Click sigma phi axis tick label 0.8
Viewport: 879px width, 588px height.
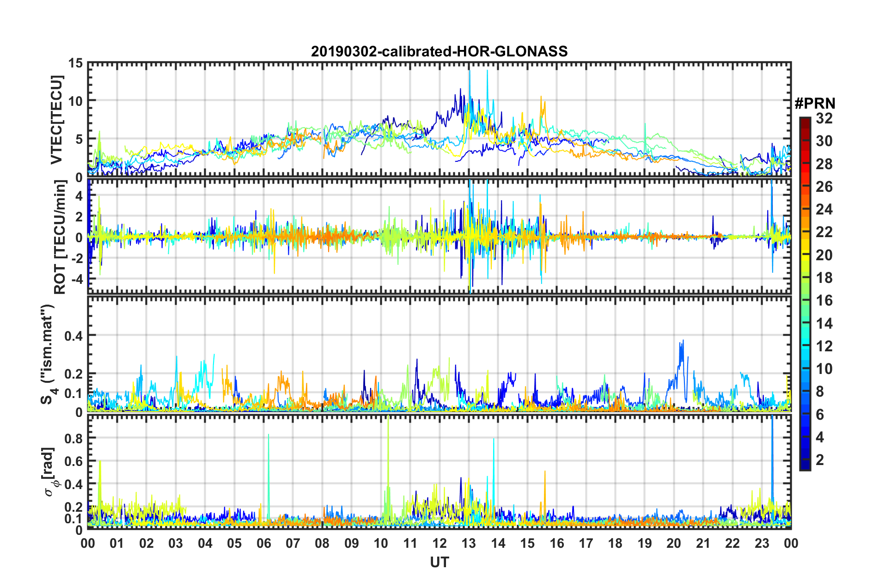click(73, 438)
